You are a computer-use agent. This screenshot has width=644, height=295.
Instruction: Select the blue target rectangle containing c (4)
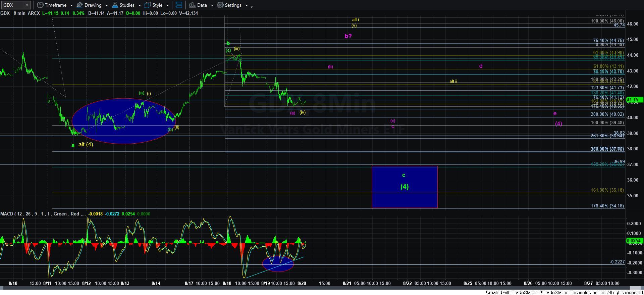click(405, 187)
